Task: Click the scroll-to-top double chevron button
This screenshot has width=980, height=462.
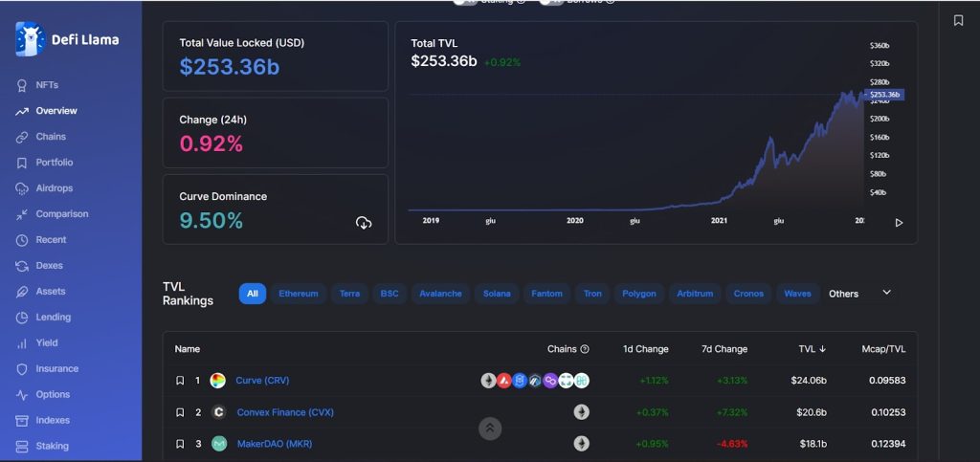Action: 490,429
